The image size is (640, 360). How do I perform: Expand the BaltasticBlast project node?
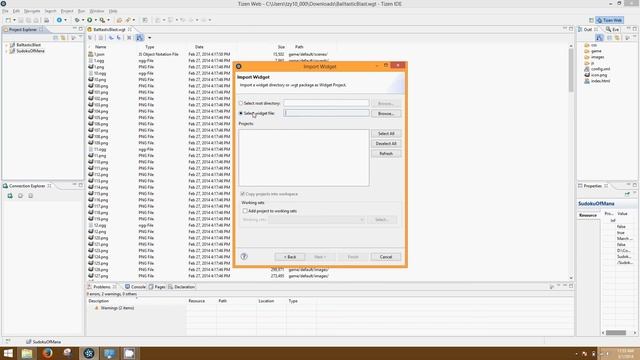click(6, 45)
